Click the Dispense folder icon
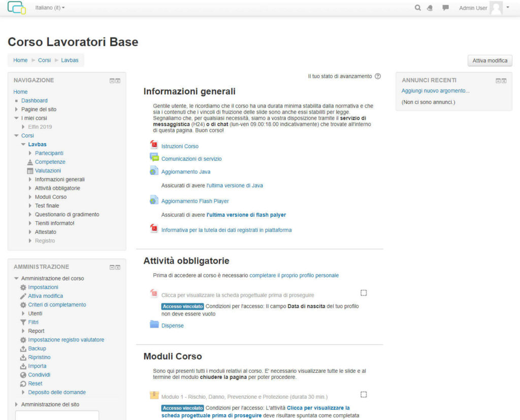Image resolution: width=520 pixels, height=420 pixels. (154, 325)
